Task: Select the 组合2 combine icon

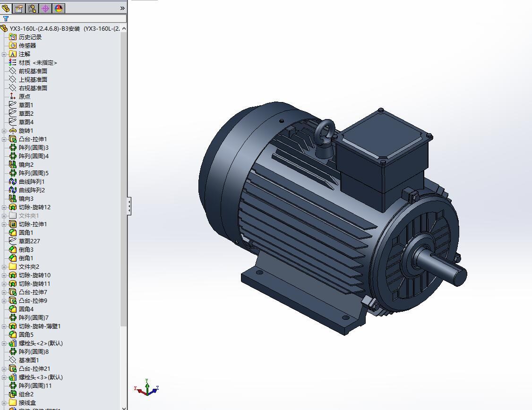Action: [13, 394]
